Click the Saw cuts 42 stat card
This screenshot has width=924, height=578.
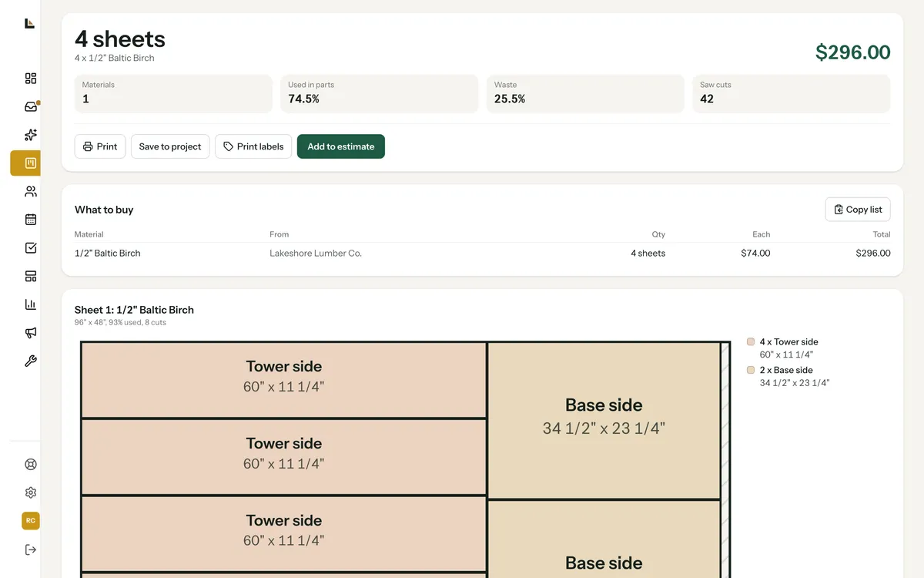(792, 94)
